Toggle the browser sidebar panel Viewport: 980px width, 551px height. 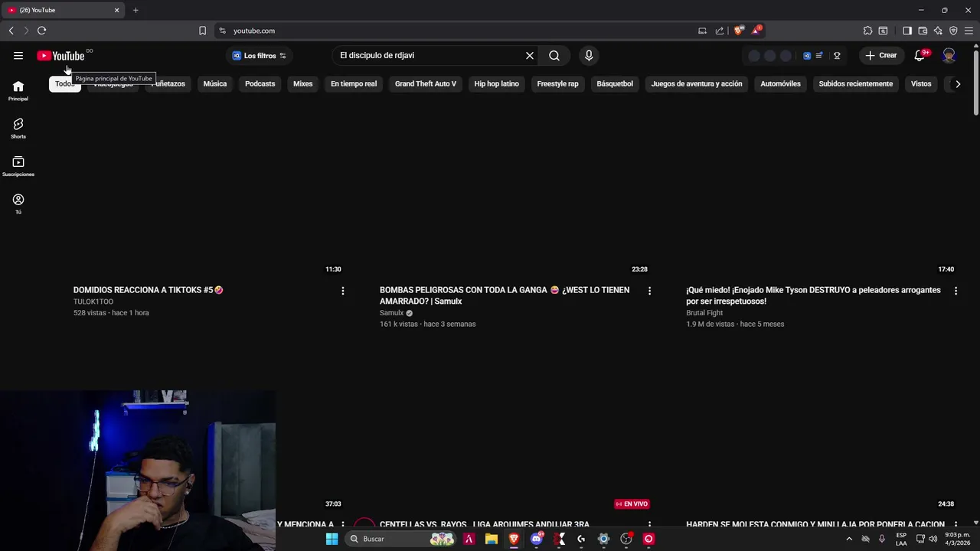(907, 31)
